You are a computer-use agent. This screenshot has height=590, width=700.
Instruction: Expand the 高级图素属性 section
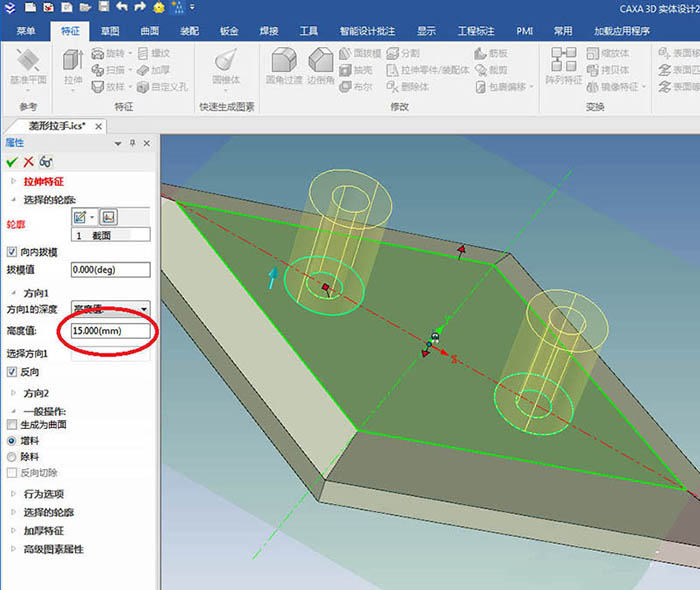(13, 548)
